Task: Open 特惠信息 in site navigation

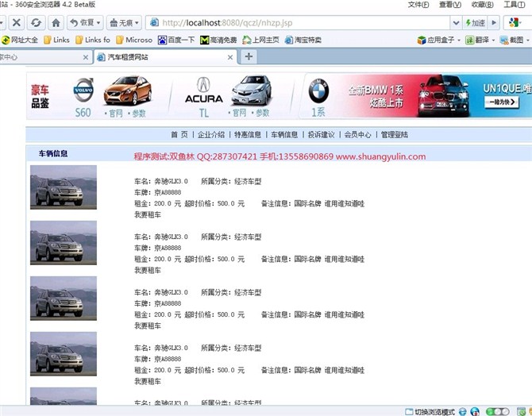Action: [248, 135]
